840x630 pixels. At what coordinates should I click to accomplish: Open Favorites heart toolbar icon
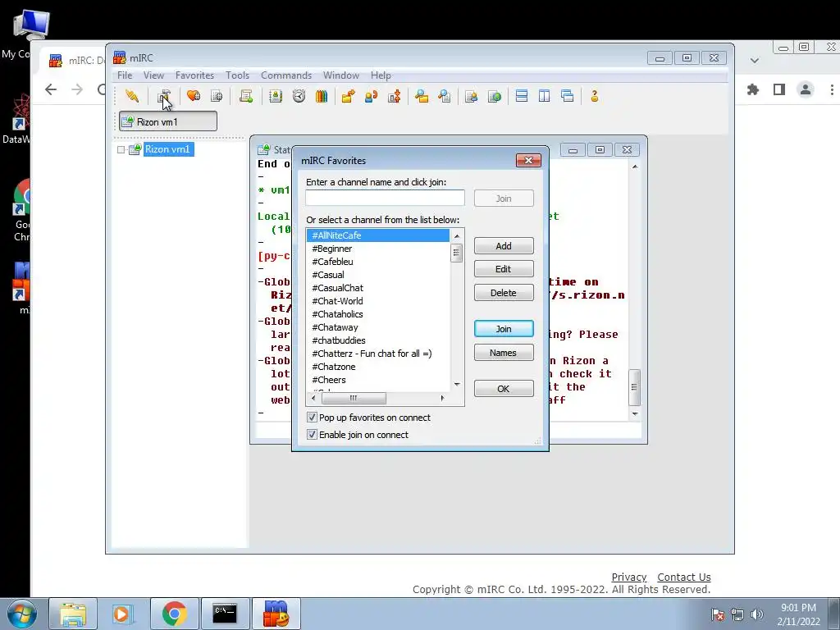point(194,96)
